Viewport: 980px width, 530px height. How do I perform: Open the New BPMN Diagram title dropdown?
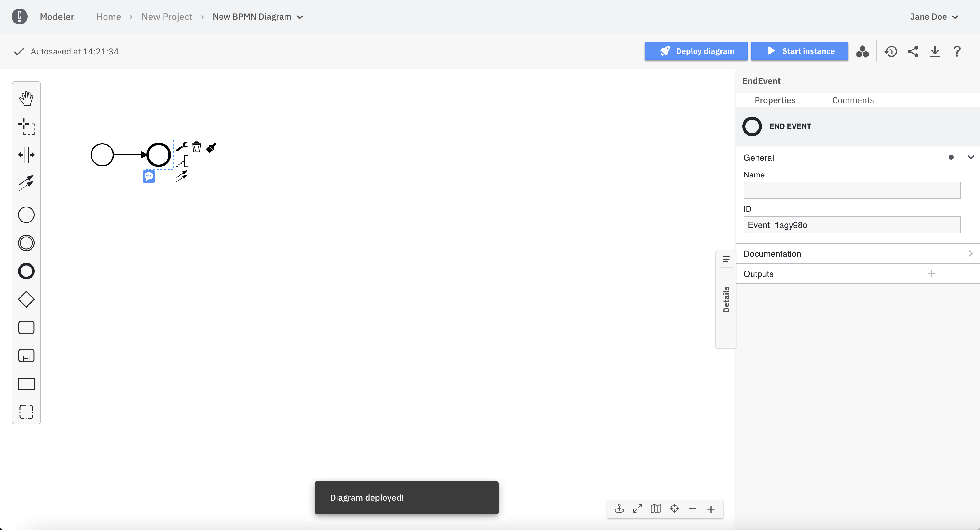pyautogui.click(x=300, y=17)
